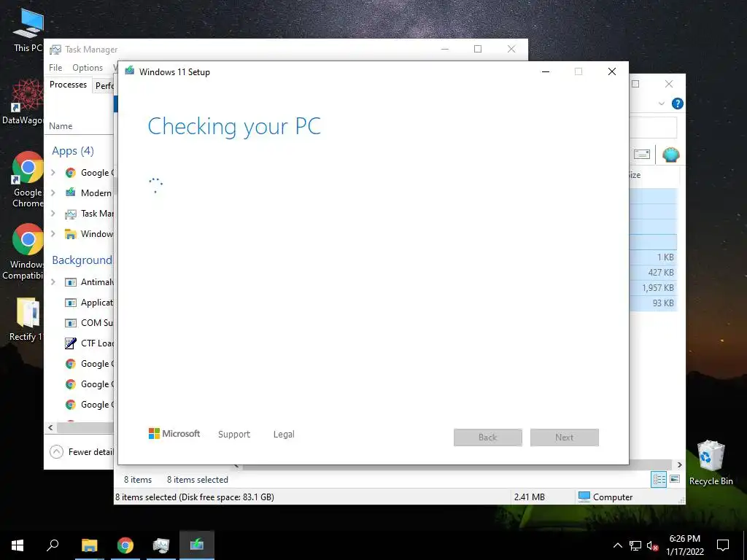Click the 2.41 MB status bar value

(530, 497)
